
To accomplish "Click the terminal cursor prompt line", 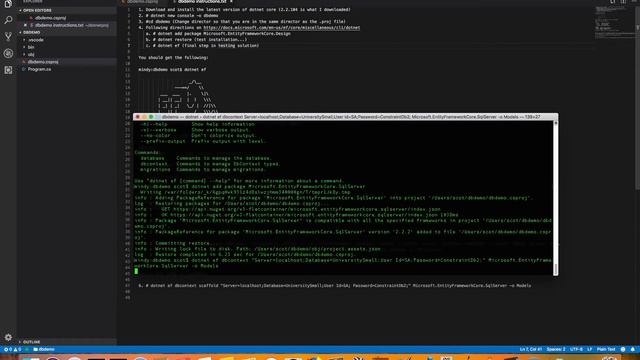I will click(x=136, y=271).
